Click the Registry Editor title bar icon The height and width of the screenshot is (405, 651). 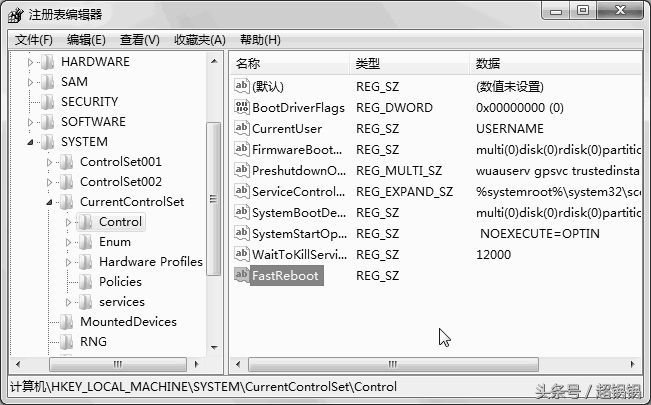tap(16, 15)
